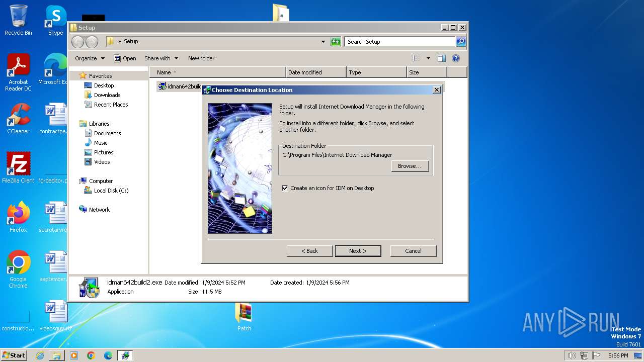The image size is (644, 362).
Task: Launch Google Chrome desktop icon
Action: 18,269
